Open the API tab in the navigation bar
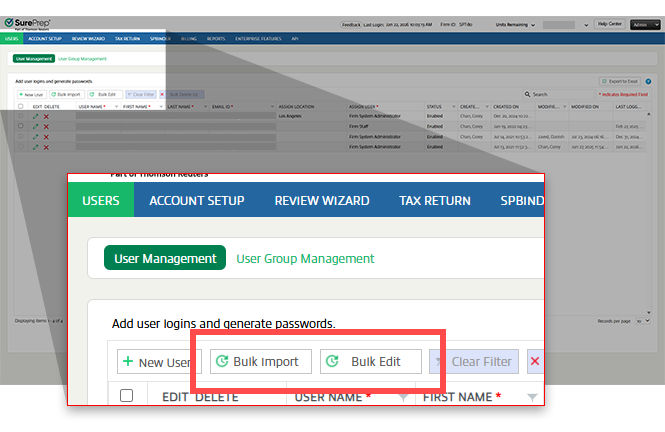665x432 pixels. point(295,39)
